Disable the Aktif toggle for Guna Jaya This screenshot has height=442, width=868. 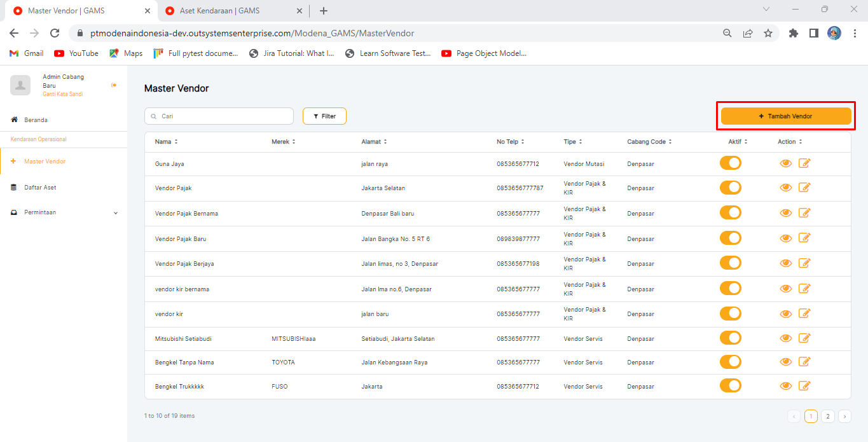tap(731, 163)
